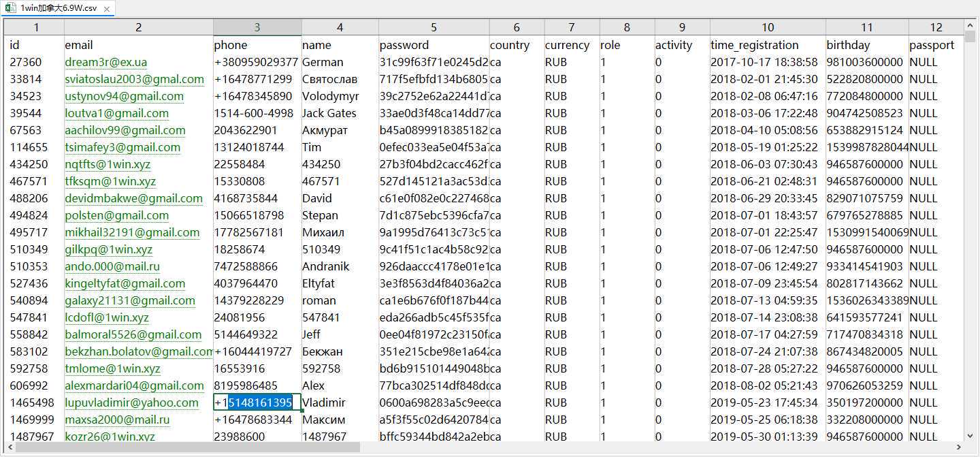The width and height of the screenshot is (980, 457).
Task: Select column header 4
Action: [x=340, y=27]
